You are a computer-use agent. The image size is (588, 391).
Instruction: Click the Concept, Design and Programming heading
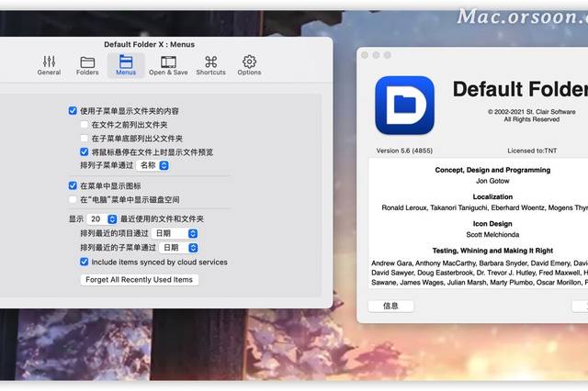coord(492,170)
